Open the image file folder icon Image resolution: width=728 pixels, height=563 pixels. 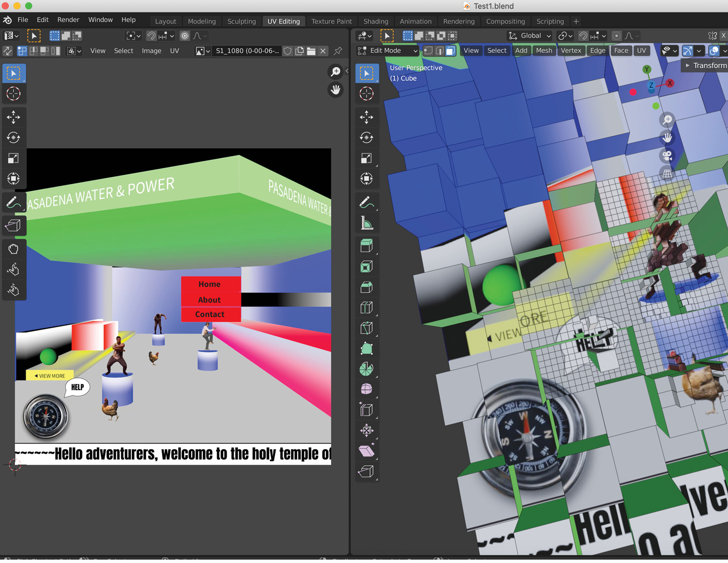[311, 51]
